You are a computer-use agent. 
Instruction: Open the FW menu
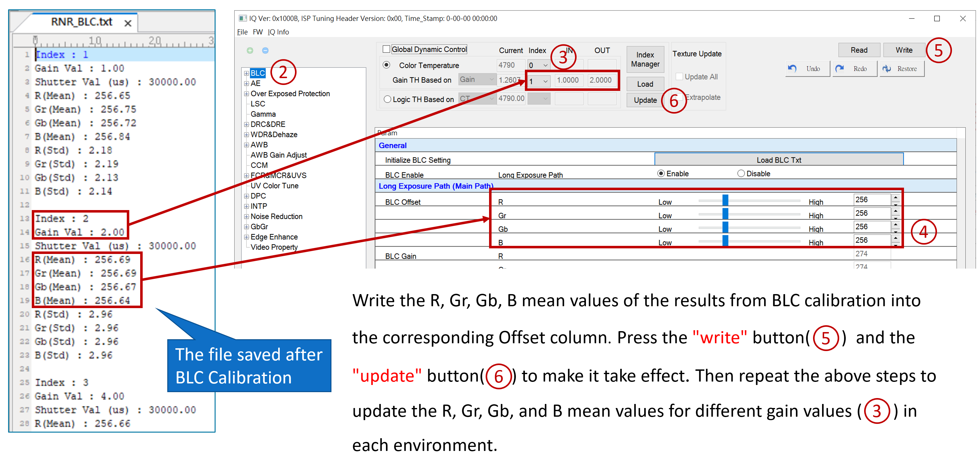(258, 32)
